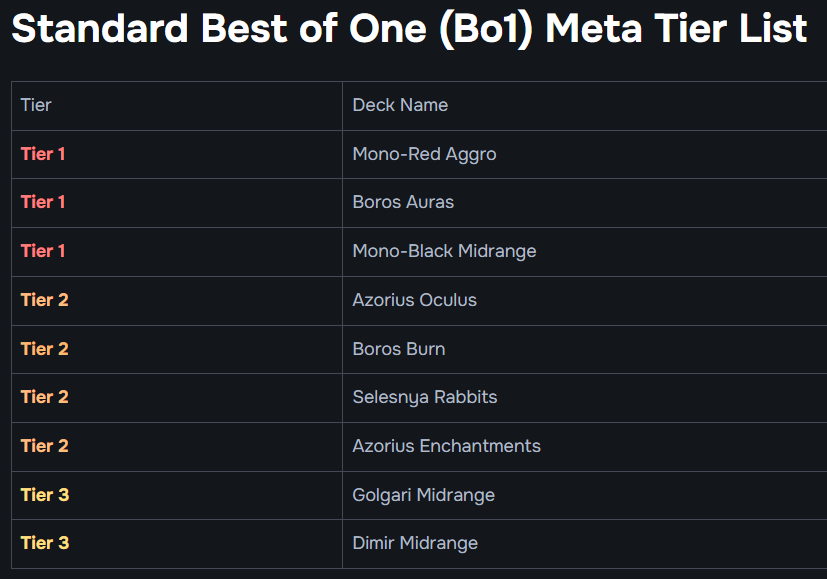Viewport: 827px width, 579px height.
Task: Select the Tier 2 label beside Boros Burn
Action: tap(44, 349)
